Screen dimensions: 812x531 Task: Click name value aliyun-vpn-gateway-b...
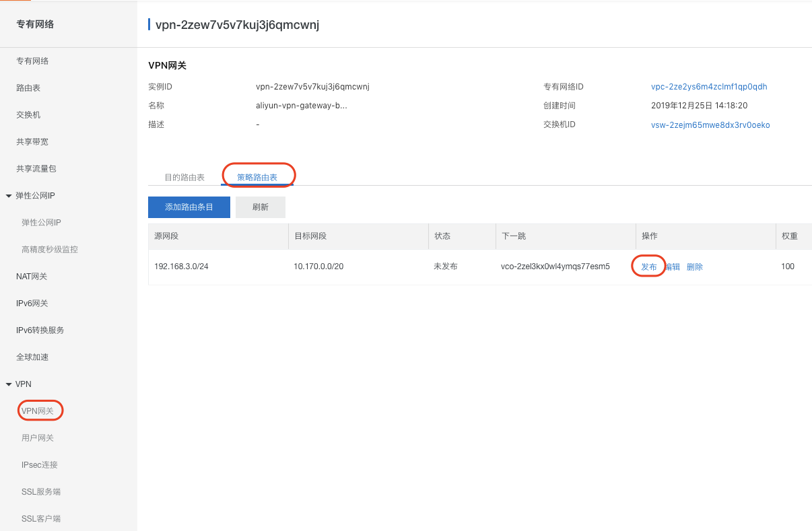click(302, 106)
